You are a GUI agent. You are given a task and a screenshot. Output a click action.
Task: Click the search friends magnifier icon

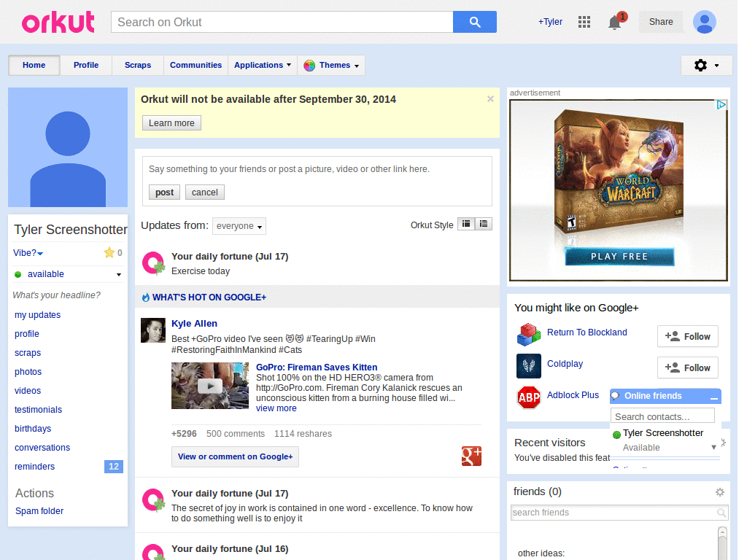[721, 513]
